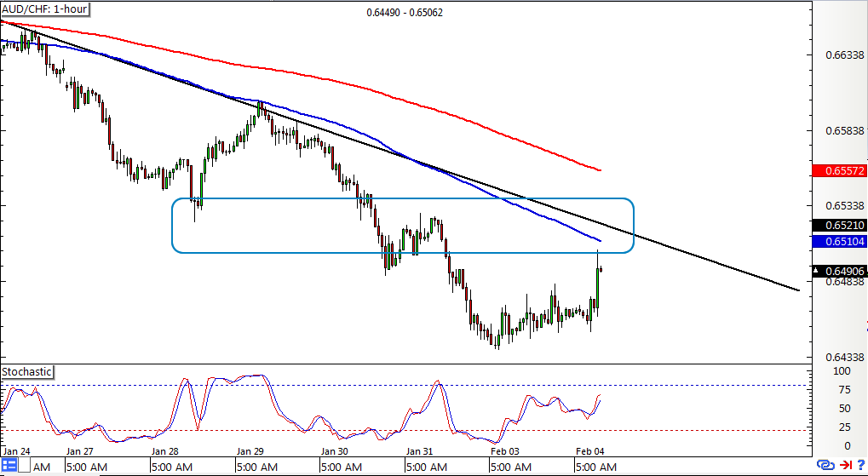Click the red arrow scroll-to-end icon
The image size is (868, 476).
(x=845, y=465)
